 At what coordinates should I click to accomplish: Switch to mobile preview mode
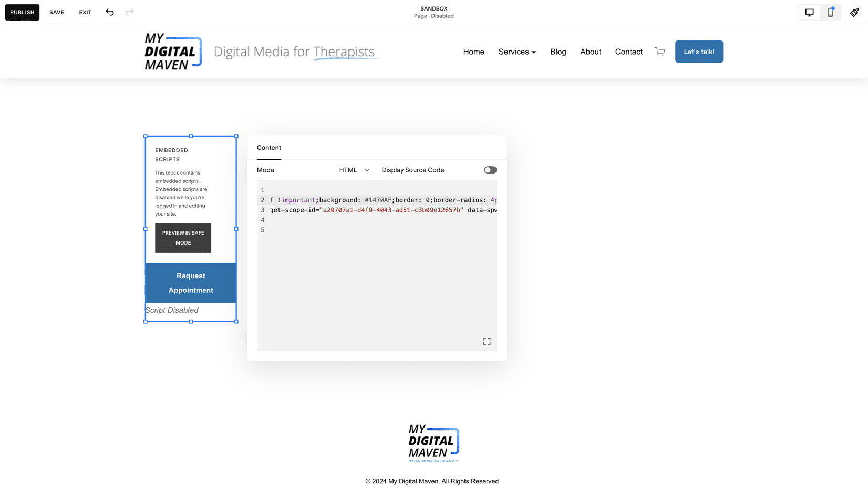tap(831, 12)
